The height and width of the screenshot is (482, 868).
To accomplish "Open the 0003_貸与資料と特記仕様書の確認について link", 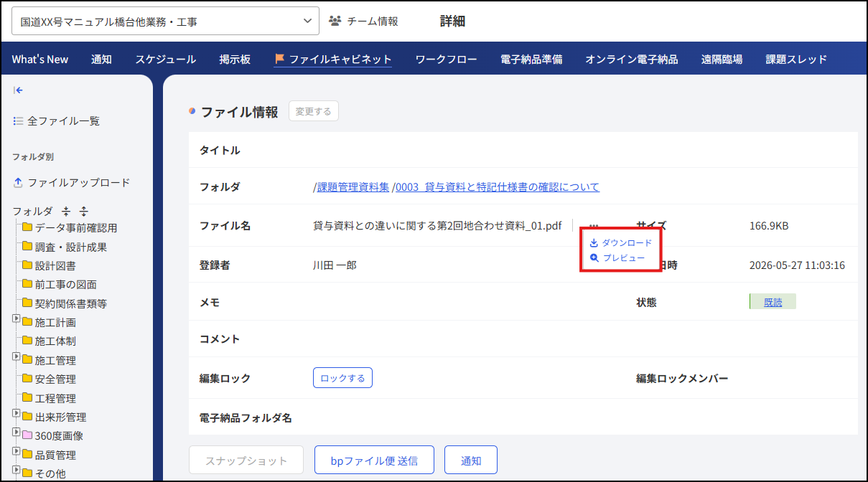I will (x=498, y=187).
